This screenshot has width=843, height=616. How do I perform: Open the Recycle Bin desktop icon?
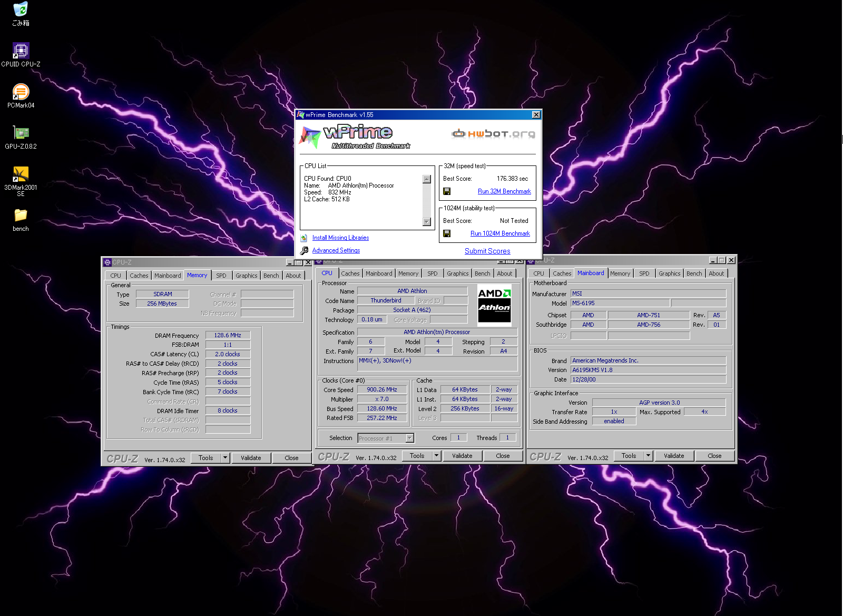21,14
